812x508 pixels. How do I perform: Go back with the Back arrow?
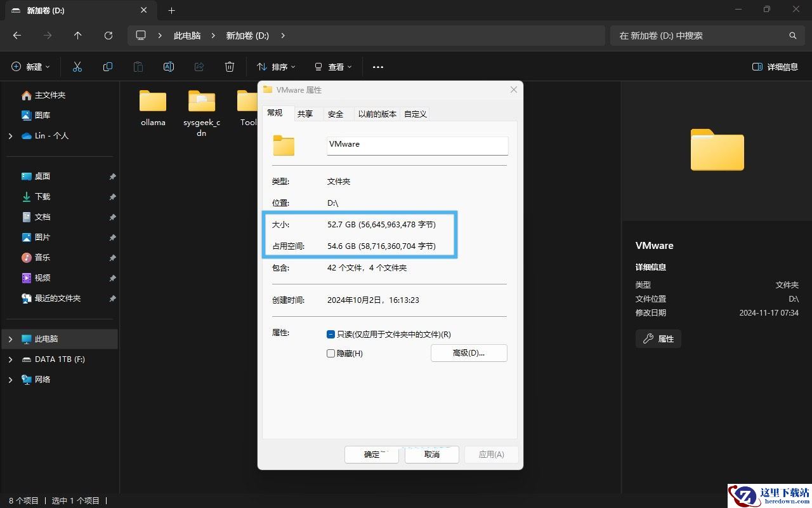pyautogui.click(x=17, y=36)
